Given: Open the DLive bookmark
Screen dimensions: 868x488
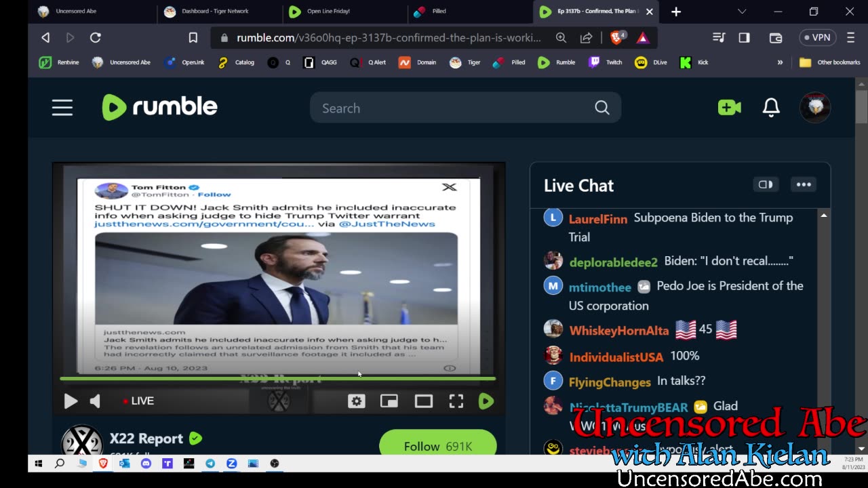Looking at the screenshot, I should coord(651,62).
